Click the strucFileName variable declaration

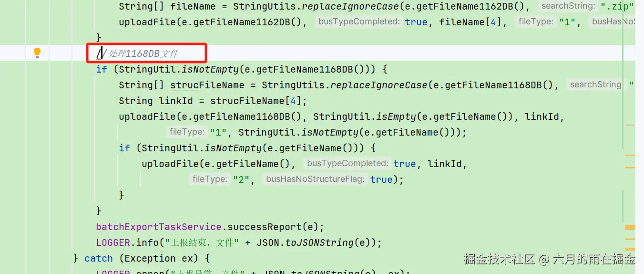tap(207, 85)
